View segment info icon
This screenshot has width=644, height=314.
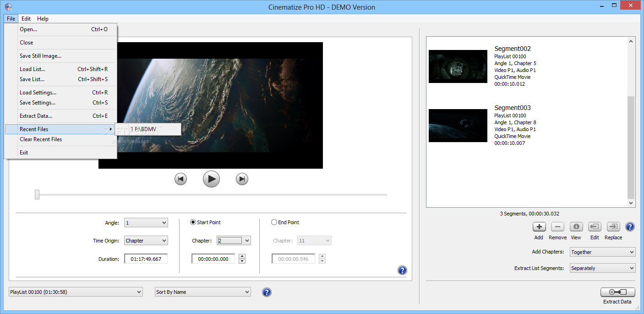(x=576, y=226)
